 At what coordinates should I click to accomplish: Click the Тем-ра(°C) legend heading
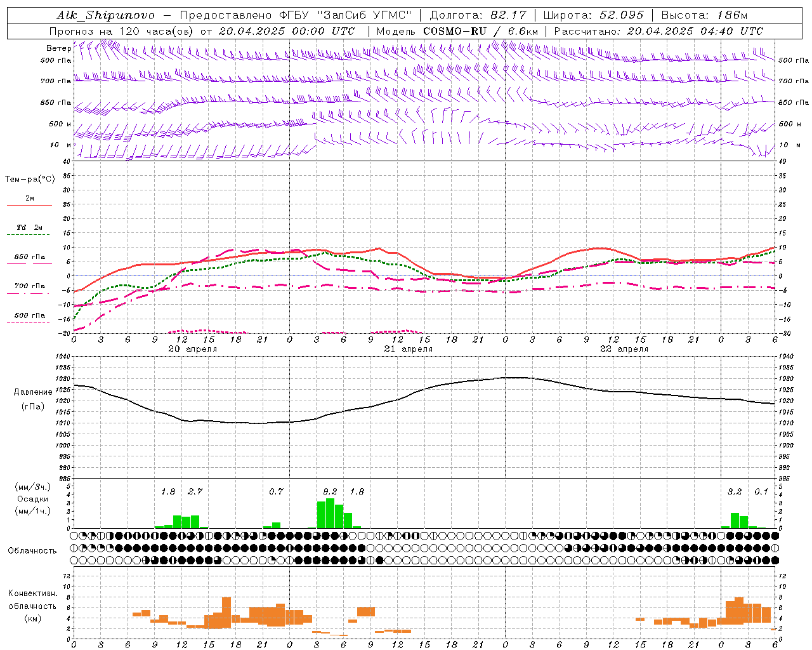pyautogui.click(x=30, y=180)
